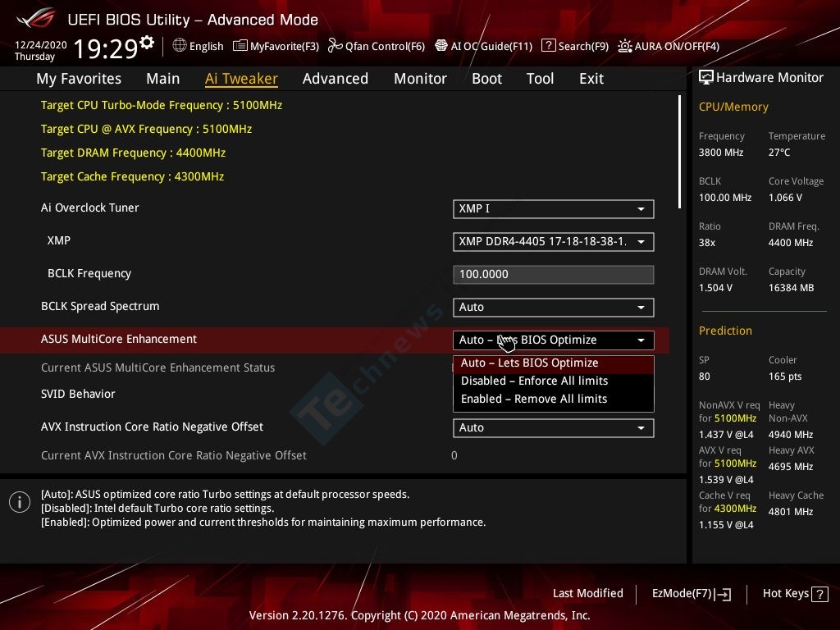
Task: Select 'Auto – Lets BIOS Optimize' option
Action: [x=554, y=363]
